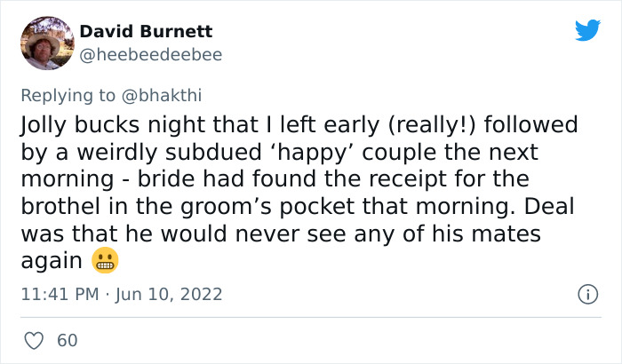Click the Twitter bird logo
Screen dimensions: 622x364
[x=587, y=31]
